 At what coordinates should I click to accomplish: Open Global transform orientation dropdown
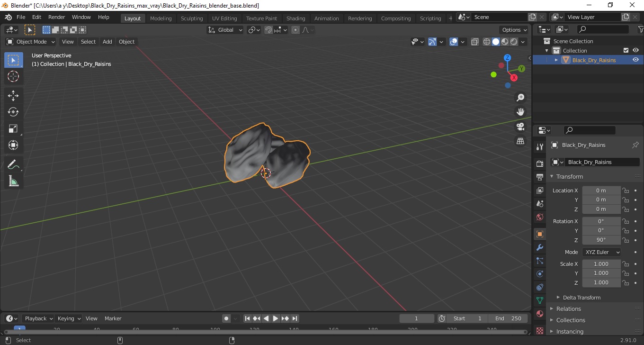coord(225,30)
